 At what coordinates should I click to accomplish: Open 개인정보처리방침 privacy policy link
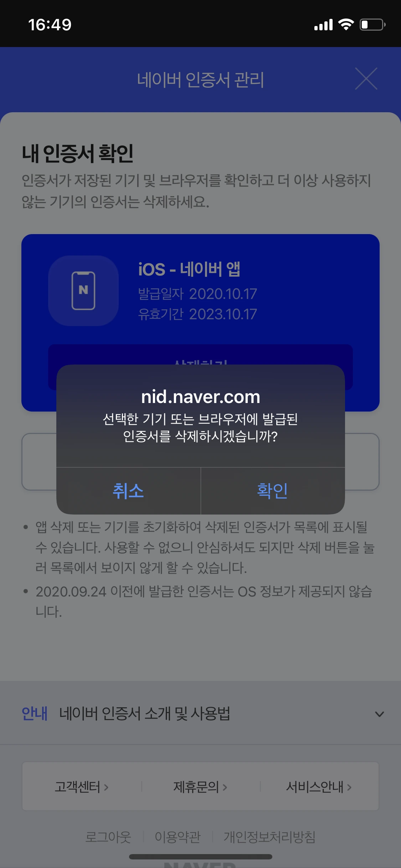(269, 837)
